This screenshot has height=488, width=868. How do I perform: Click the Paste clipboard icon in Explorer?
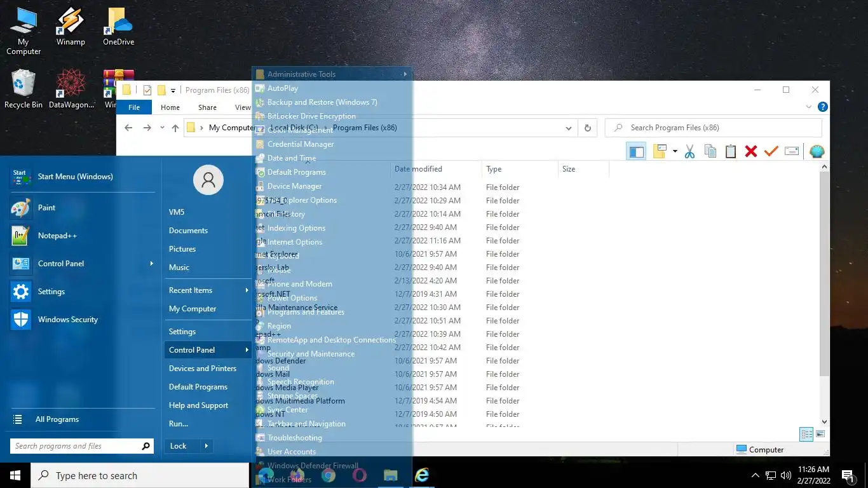coord(731,151)
